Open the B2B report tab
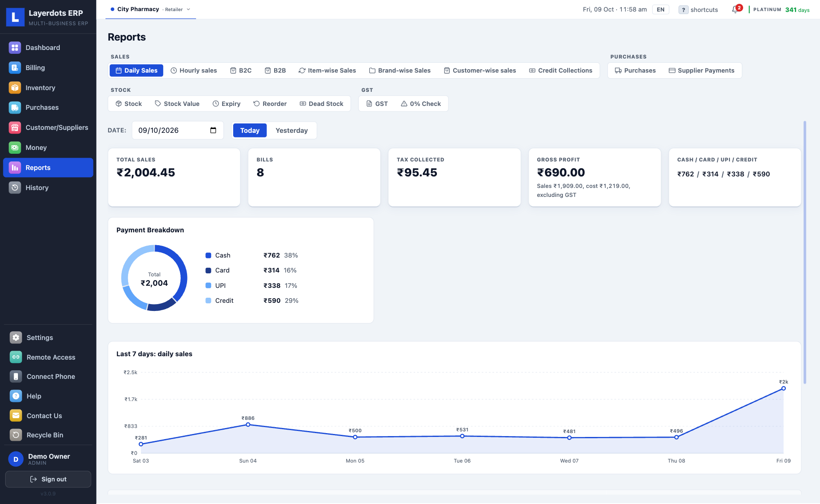820x504 pixels. (x=275, y=70)
